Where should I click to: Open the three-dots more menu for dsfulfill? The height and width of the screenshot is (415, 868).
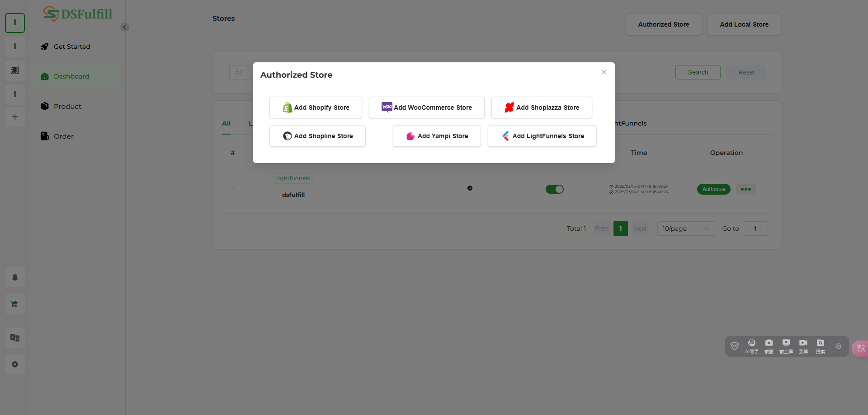pyautogui.click(x=746, y=189)
